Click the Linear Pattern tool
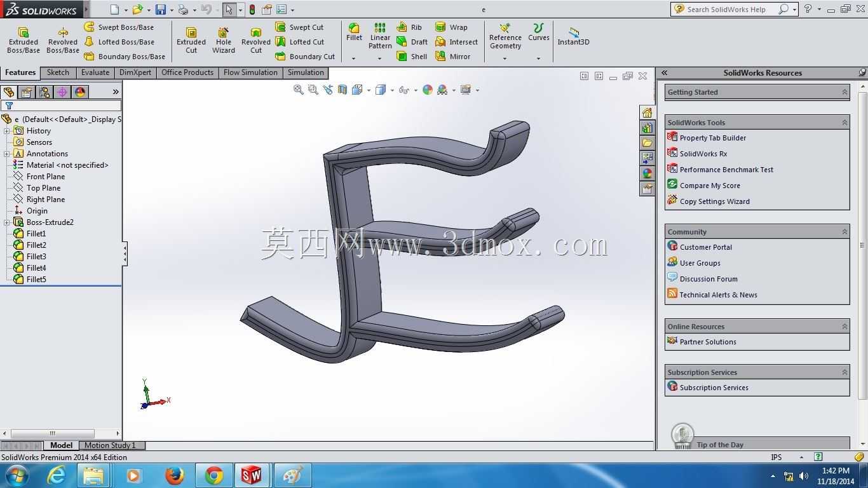 380,36
